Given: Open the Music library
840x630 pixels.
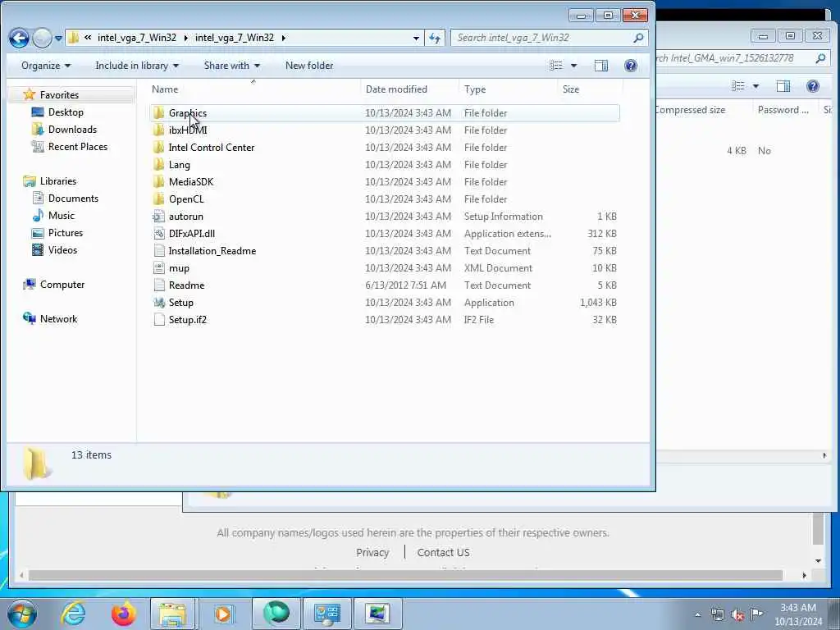Looking at the screenshot, I should pos(61,216).
